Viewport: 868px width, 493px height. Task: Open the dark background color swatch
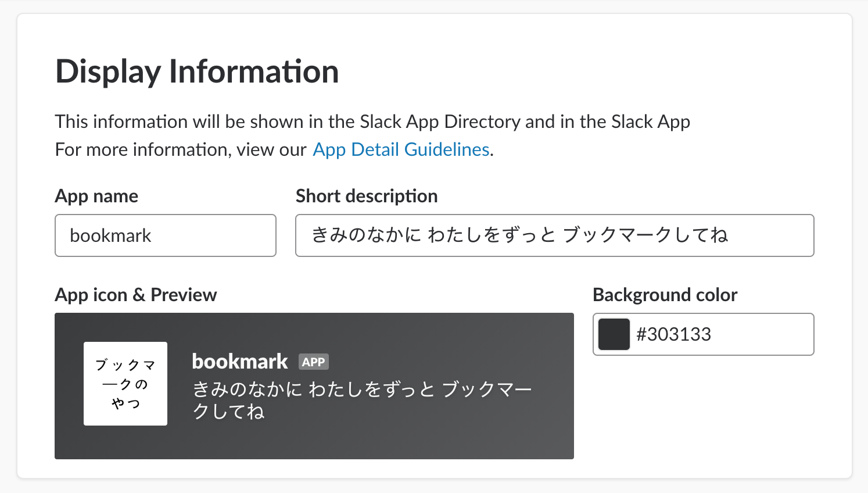click(x=614, y=334)
